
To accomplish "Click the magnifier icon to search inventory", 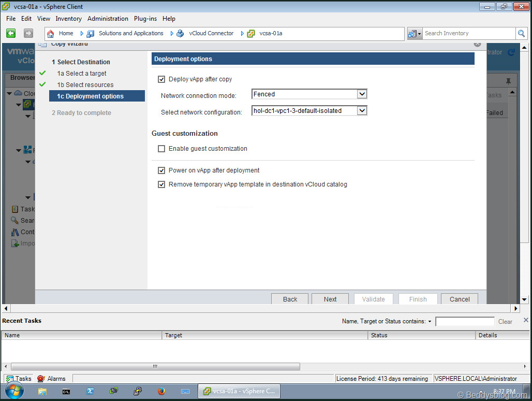I will (x=521, y=33).
